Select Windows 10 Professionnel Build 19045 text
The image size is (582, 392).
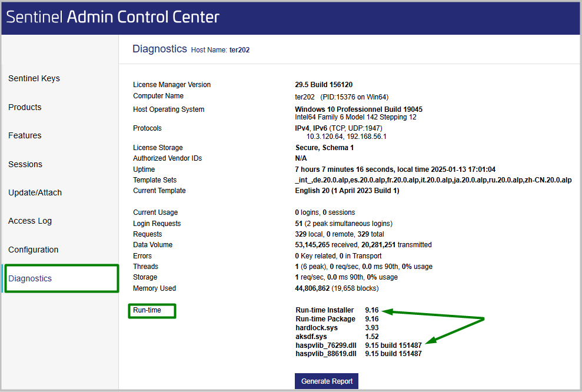(x=358, y=109)
